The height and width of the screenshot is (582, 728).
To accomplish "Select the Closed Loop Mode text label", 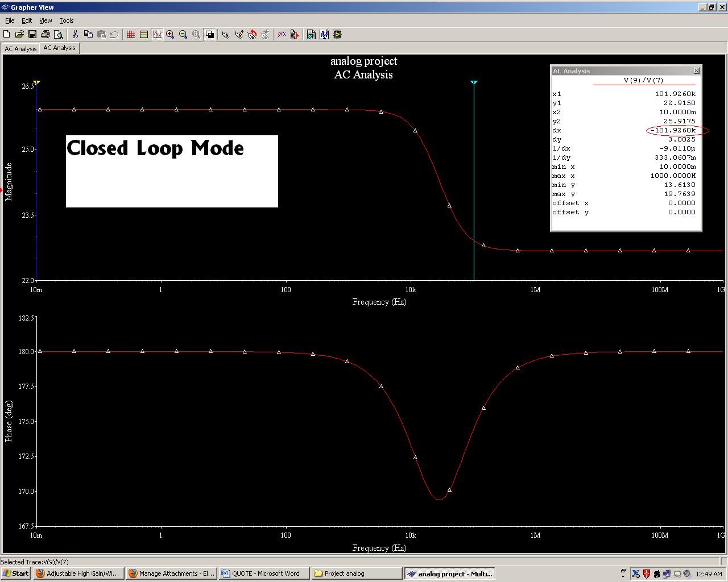I will pyautogui.click(x=155, y=148).
